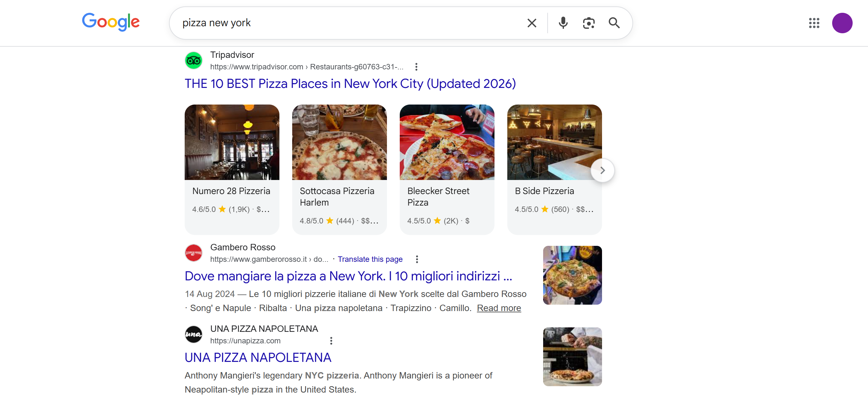Click the search magnifier icon
The height and width of the screenshot is (406, 868).
coord(614,23)
